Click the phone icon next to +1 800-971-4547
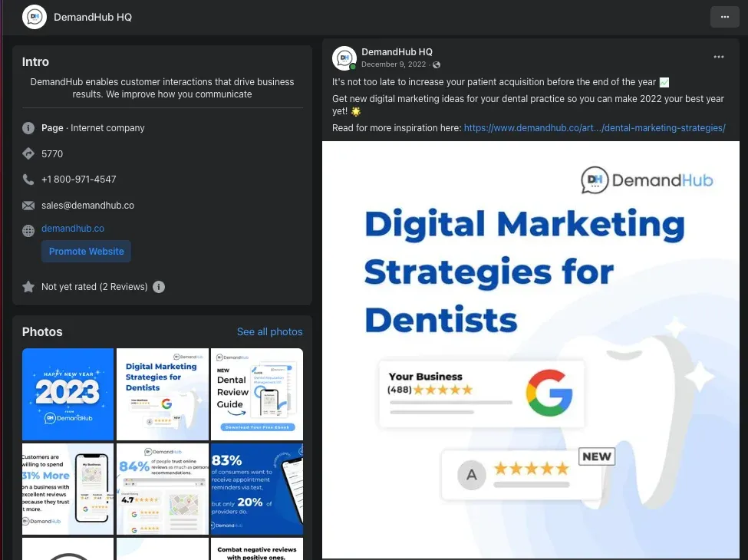Screen dimensions: 748x560 click(x=28, y=180)
